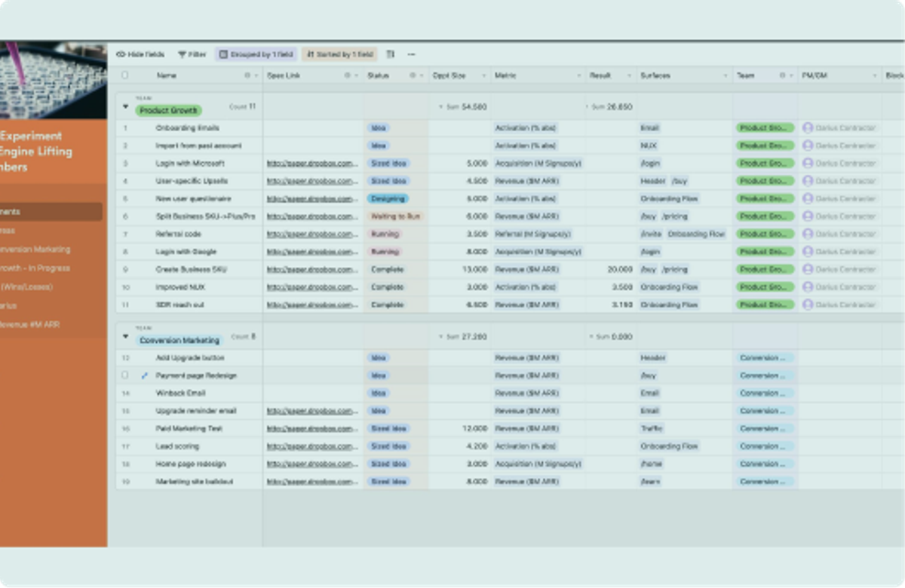Open the Filter settings
This screenshot has width=905, height=588.
pos(192,54)
